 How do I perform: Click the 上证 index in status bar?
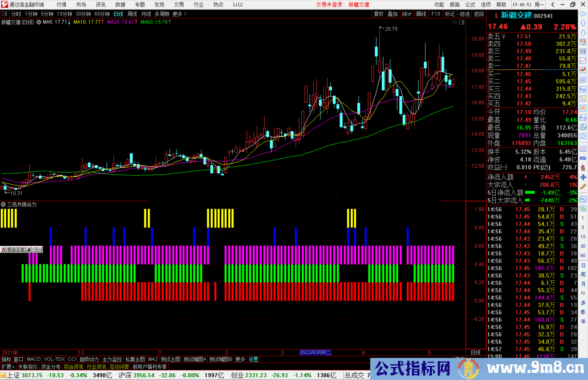[13, 375]
